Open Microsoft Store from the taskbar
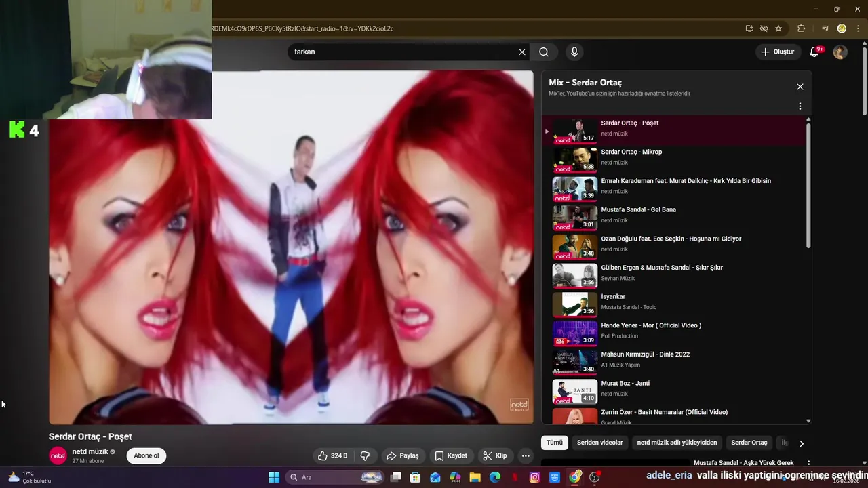 point(416,477)
